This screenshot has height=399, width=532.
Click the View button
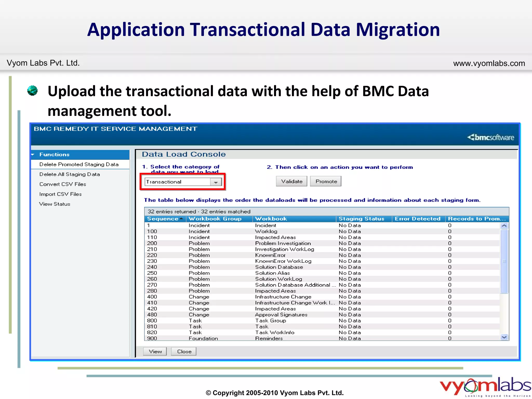155,351
